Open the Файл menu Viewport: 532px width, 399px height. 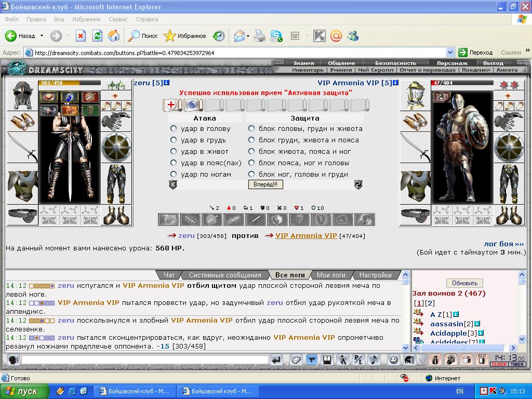(x=11, y=19)
